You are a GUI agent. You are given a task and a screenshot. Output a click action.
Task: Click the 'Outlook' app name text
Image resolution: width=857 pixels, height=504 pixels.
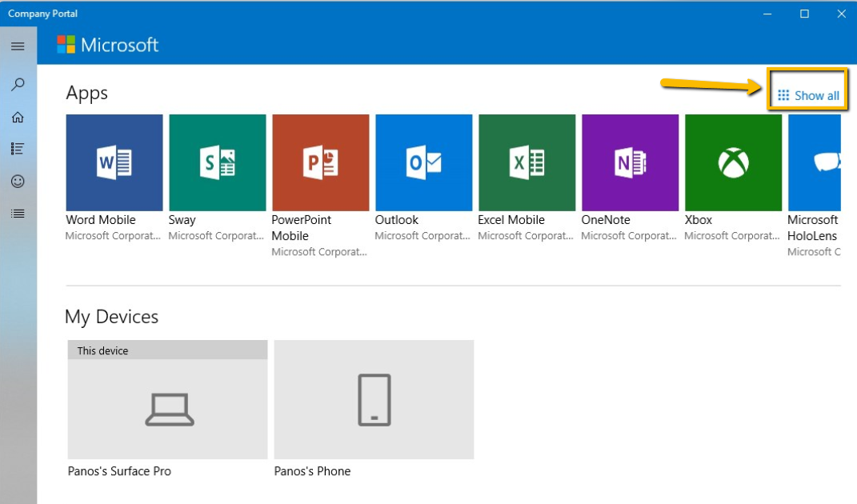pyautogui.click(x=396, y=220)
